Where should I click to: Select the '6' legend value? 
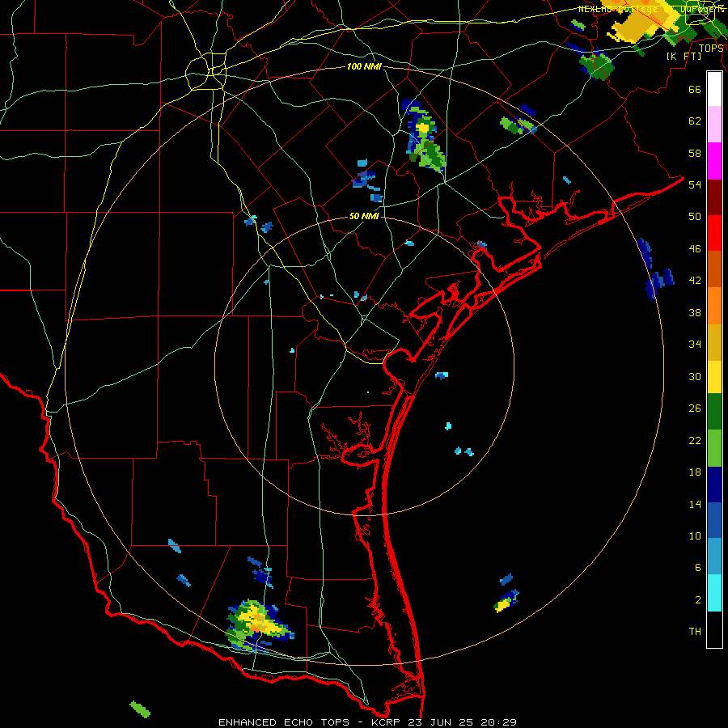tap(698, 568)
